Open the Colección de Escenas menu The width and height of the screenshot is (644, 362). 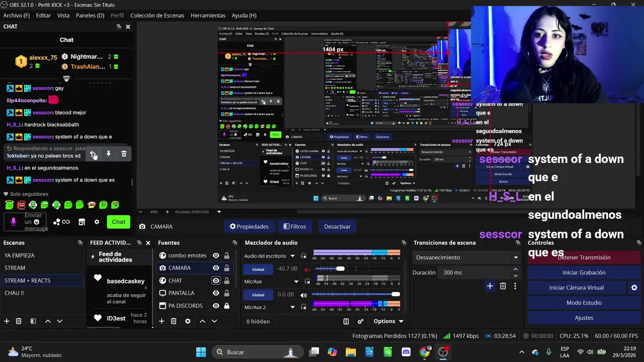[x=157, y=16]
